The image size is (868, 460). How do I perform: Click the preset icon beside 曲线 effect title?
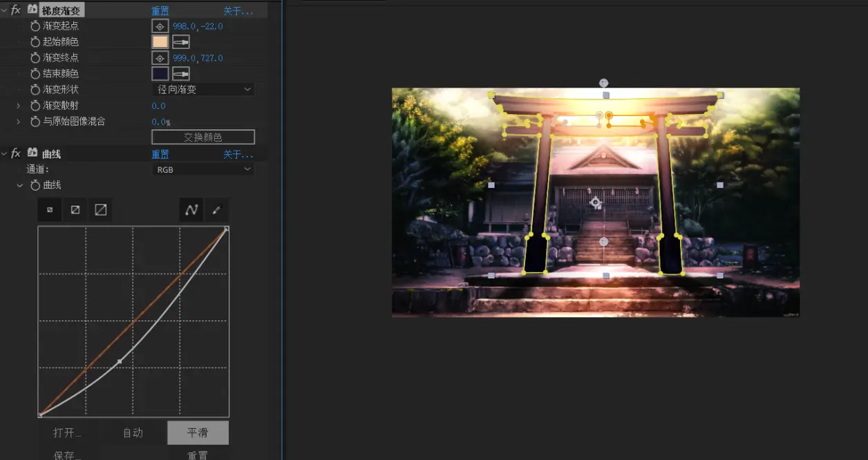(32, 153)
